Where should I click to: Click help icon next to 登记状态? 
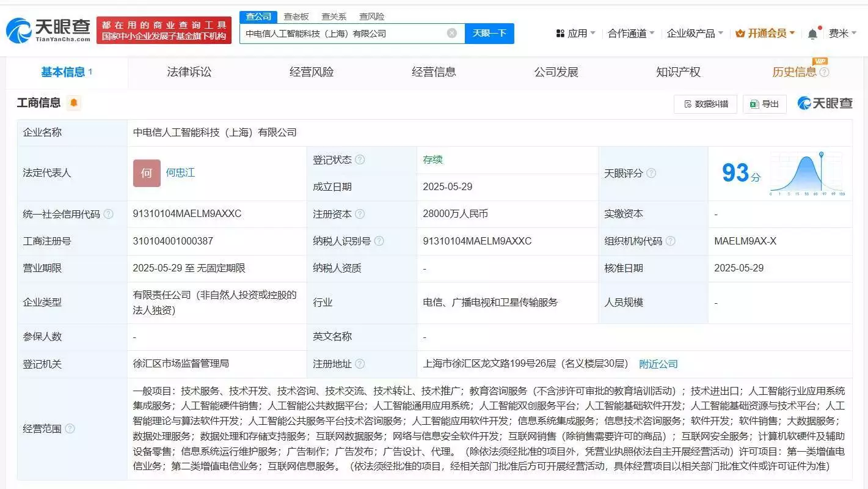[360, 160]
